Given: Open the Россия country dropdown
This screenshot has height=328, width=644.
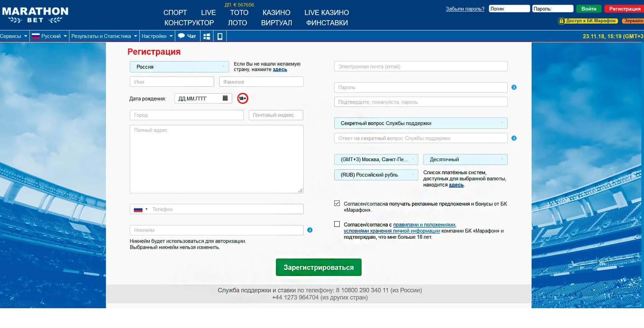Looking at the screenshot, I should (x=179, y=67).
